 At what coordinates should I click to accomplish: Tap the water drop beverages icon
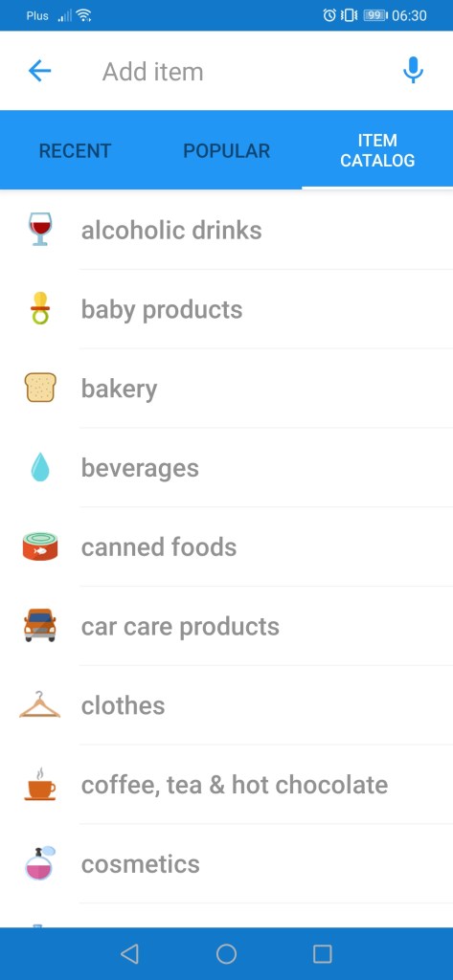[x=40, y=467]
